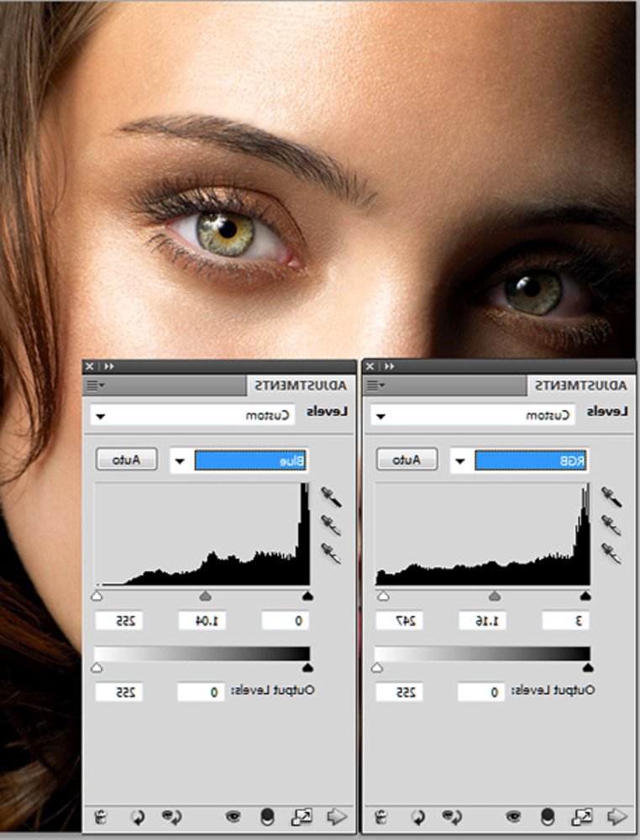Image resolution: width=640 pixels, height=840 pixels.
Task: Toggle layer visibility eye in RGB channel panel
Action: [513, 817]
